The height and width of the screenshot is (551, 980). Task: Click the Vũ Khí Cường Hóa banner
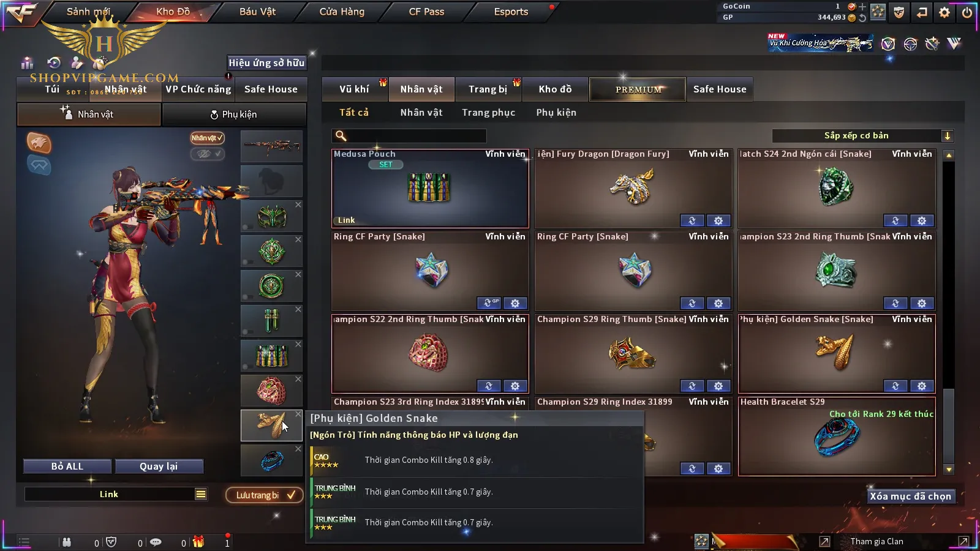click(820, 43)
